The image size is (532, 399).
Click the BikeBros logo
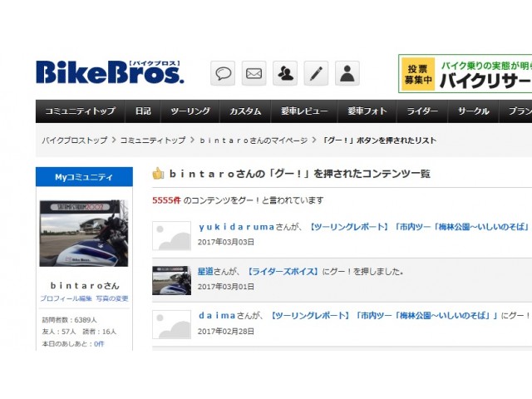point(110,72)
